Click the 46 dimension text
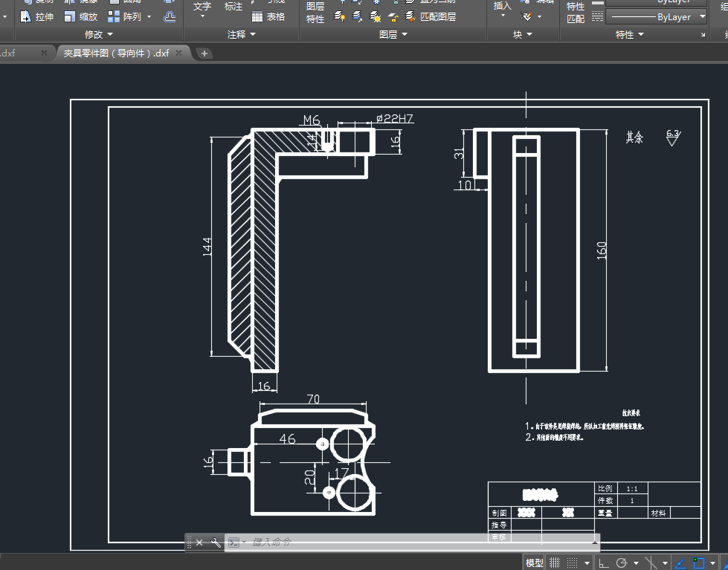Viewport: 728px width, 570px height. (287, 438)
